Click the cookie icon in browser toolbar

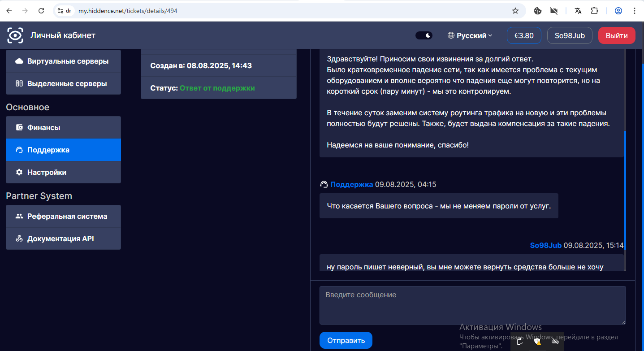pyautogui.click(x=538, y=11)
